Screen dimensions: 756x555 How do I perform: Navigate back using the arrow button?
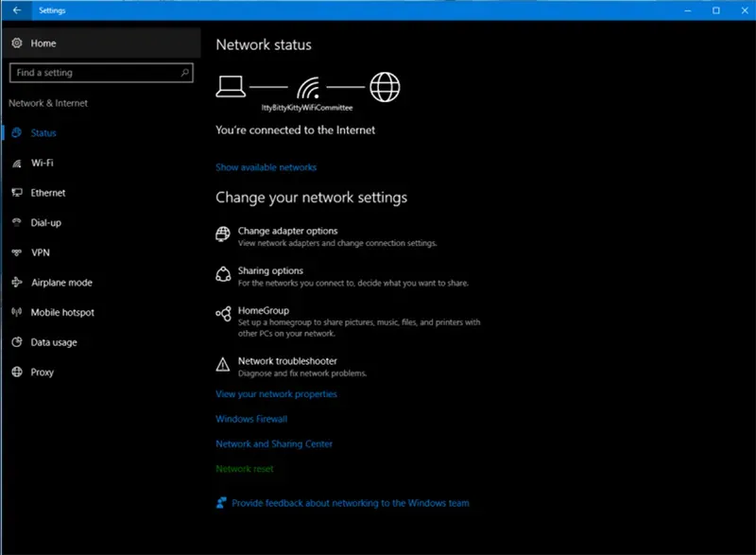pos(14,10)
